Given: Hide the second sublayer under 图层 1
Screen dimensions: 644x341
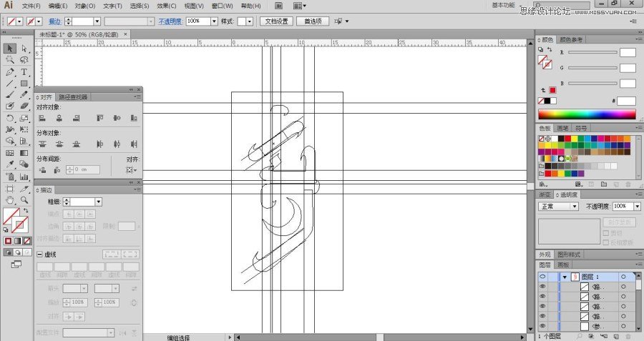Looking at the screenshot, I should click(x=542, y=297).
